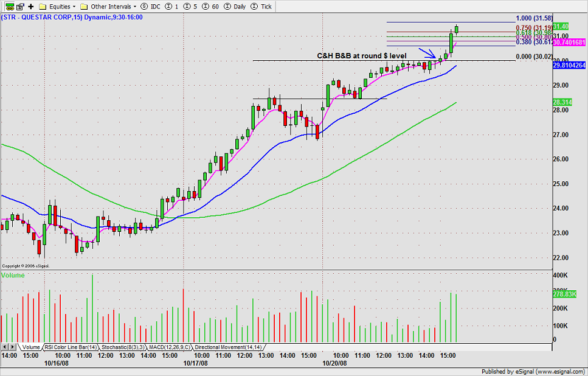The width and height of the screenshot is (588, 376).
Task: Click the 100K volume axis label
Action: click(560, 326)
